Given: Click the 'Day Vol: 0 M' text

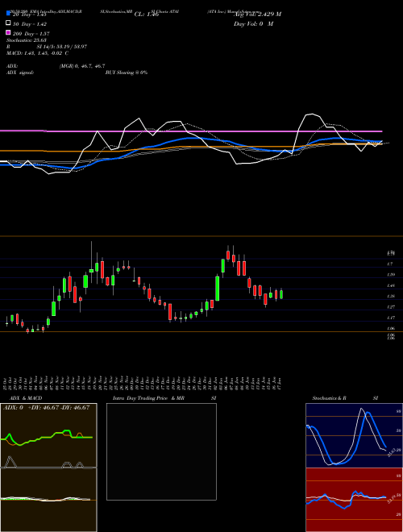Looking at the screenshot, I should pos(253,23).
